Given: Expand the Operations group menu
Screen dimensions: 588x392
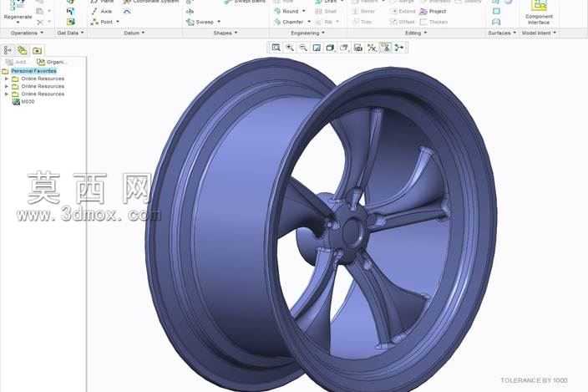Looking at the screenshot, I should click(x=27, y=33).
